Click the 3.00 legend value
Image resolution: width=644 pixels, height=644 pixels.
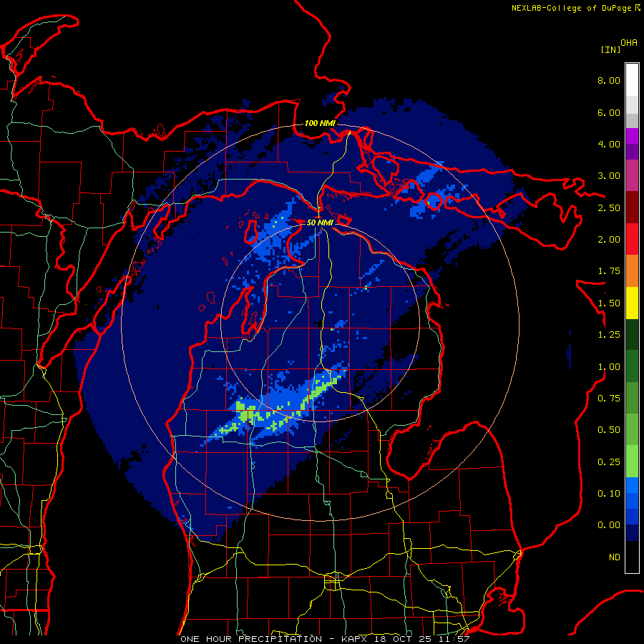pos(609,176)
